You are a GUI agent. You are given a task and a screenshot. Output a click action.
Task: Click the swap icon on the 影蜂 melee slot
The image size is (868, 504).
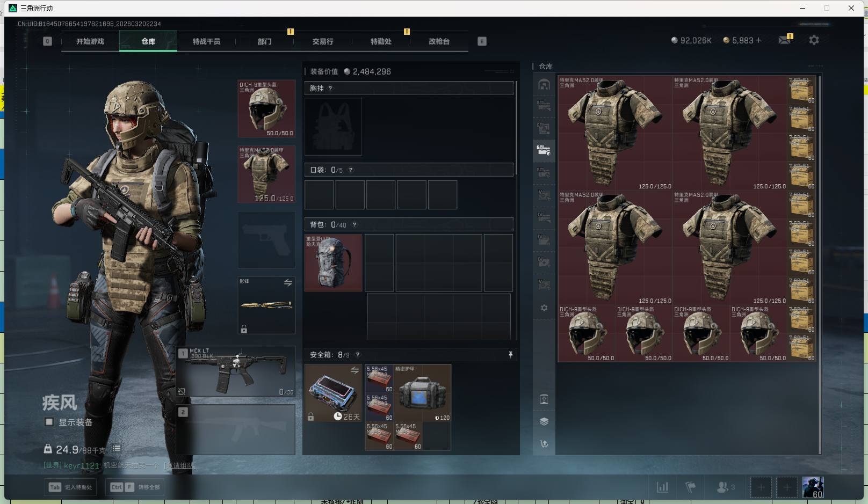288,282
